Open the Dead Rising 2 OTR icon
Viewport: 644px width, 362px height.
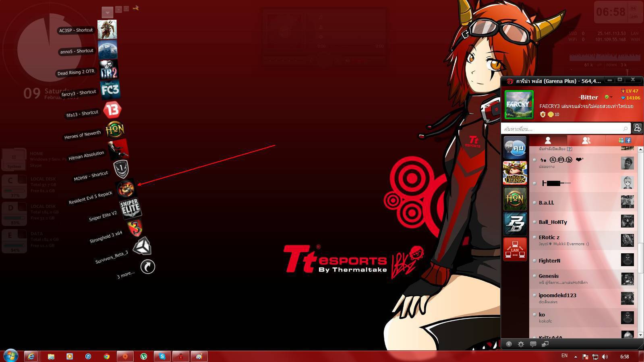[109, 70]
